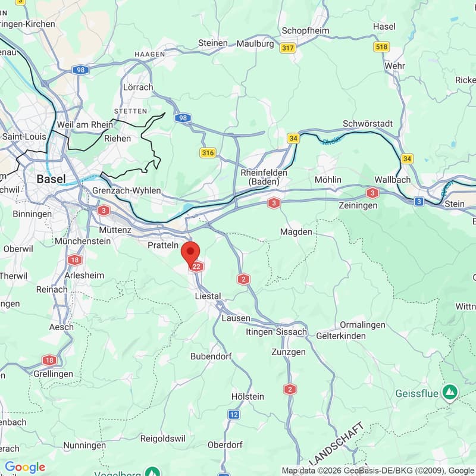Select the Rheinfelden (Baden) label
The height and width of the screenshot is (476, 476).
tap(264, 177)
